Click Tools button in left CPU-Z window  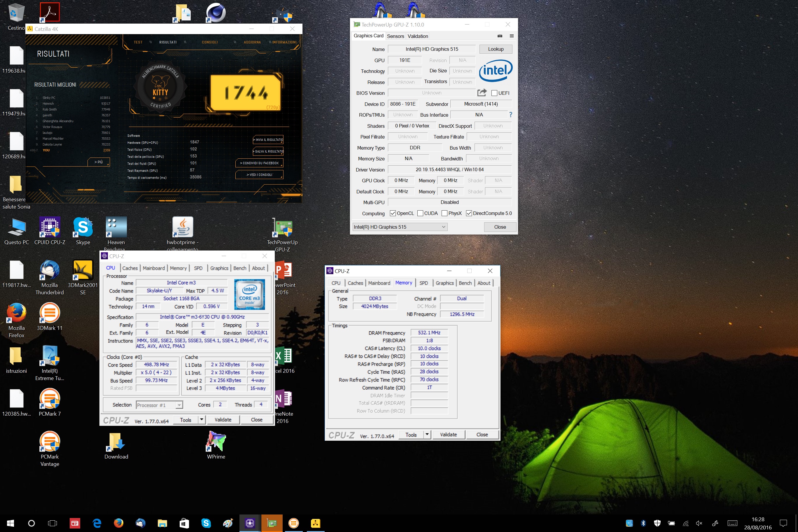185,419
